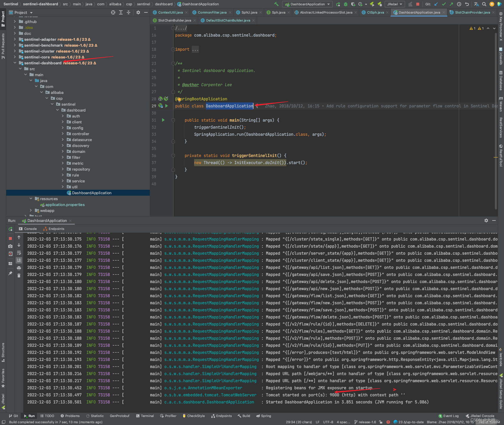Open the SlotChainBuilder.java tab
Image resolution: width=504 pixels, height=425 pixels.
174,20
